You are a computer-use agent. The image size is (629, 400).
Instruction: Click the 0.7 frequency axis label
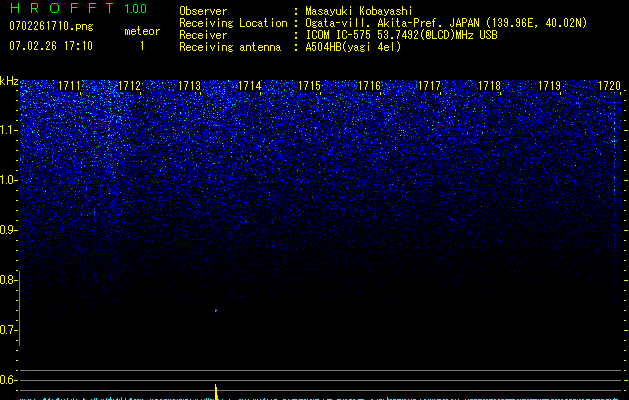coord(8,330)
